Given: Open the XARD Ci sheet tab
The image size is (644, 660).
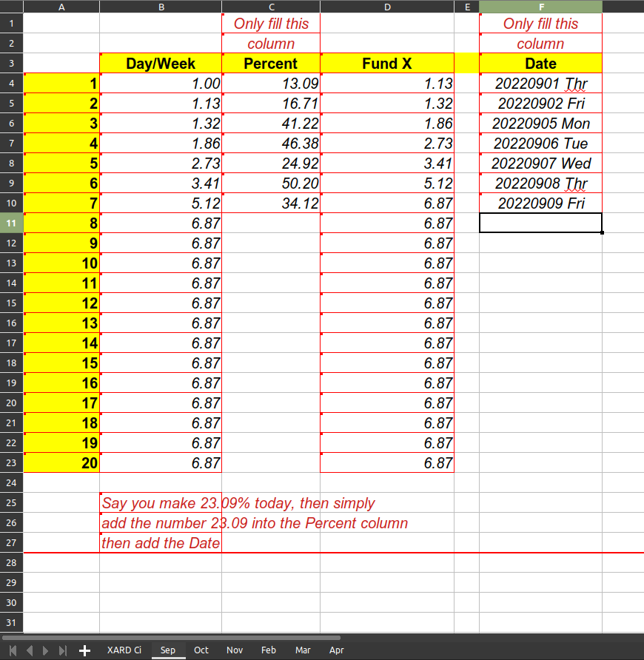Looking at the screenshot, I should tap(124, 650).
